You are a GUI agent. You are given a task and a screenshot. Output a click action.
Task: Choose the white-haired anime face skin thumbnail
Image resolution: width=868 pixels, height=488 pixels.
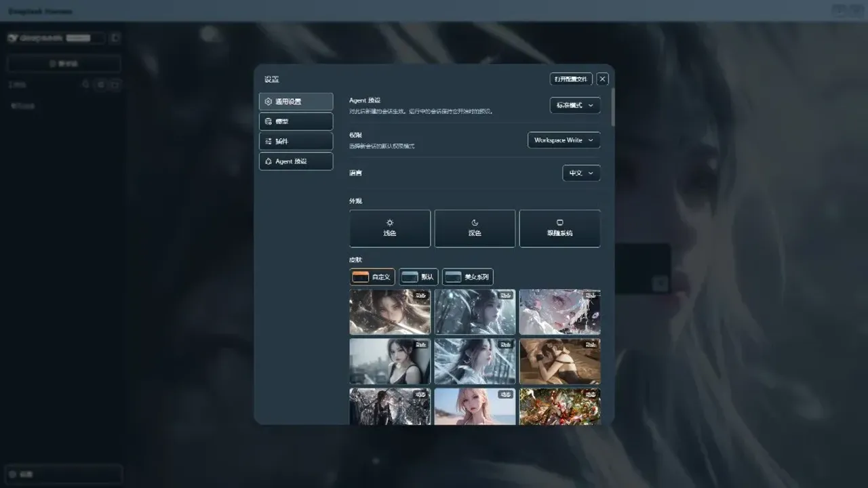pyautogui.click(x=560, y=312)
